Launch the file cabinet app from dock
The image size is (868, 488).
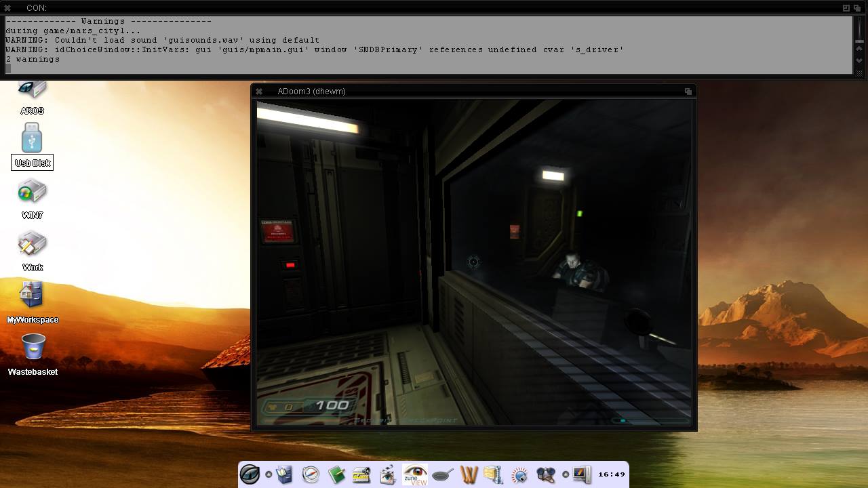pyautogui.click(x=284, y=474)
